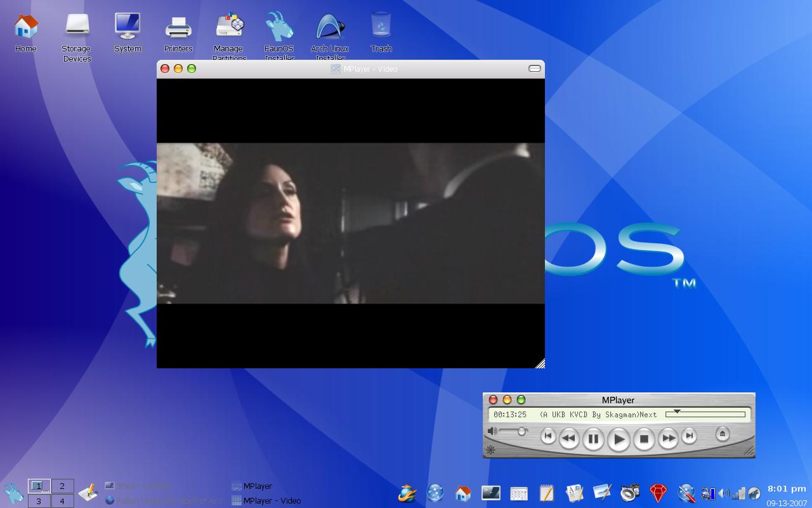
Task: Open the Trash desktop icon
Action: (381, 32)
